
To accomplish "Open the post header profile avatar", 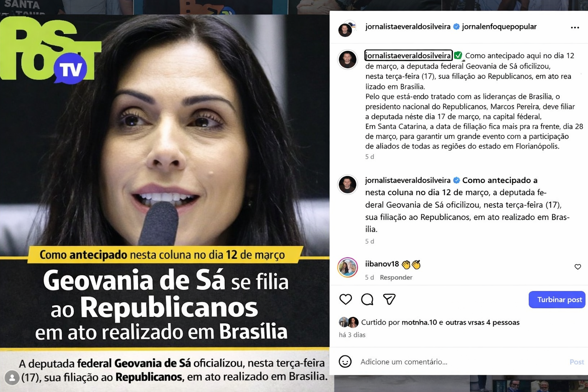I will 346,29.
